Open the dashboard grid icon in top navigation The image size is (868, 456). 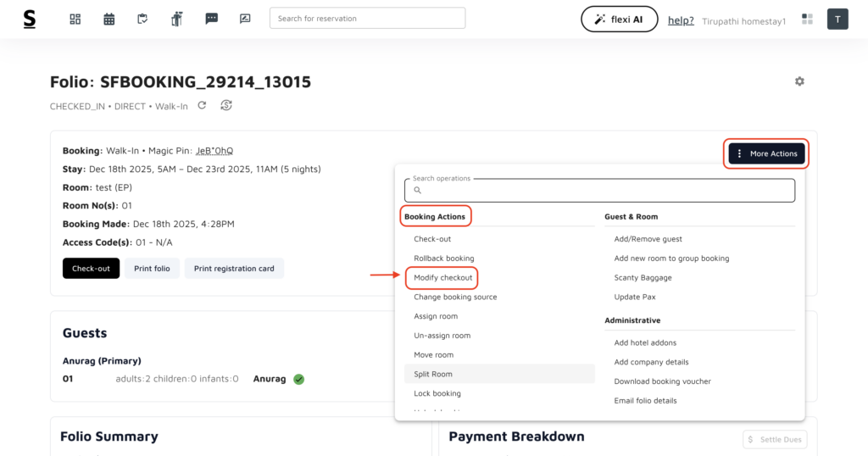75,19
